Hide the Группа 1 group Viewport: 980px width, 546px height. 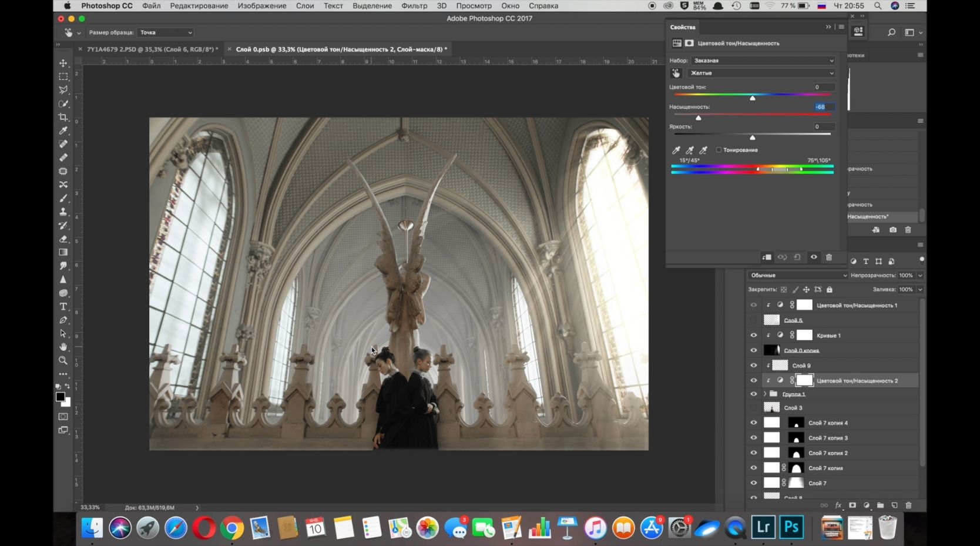click(x=754, y=394)
